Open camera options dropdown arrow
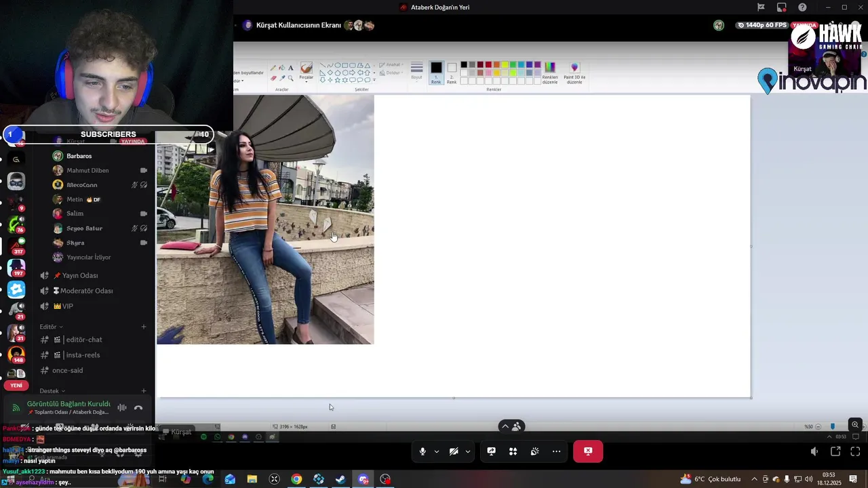The image size is (868, 488). point(467,451)
